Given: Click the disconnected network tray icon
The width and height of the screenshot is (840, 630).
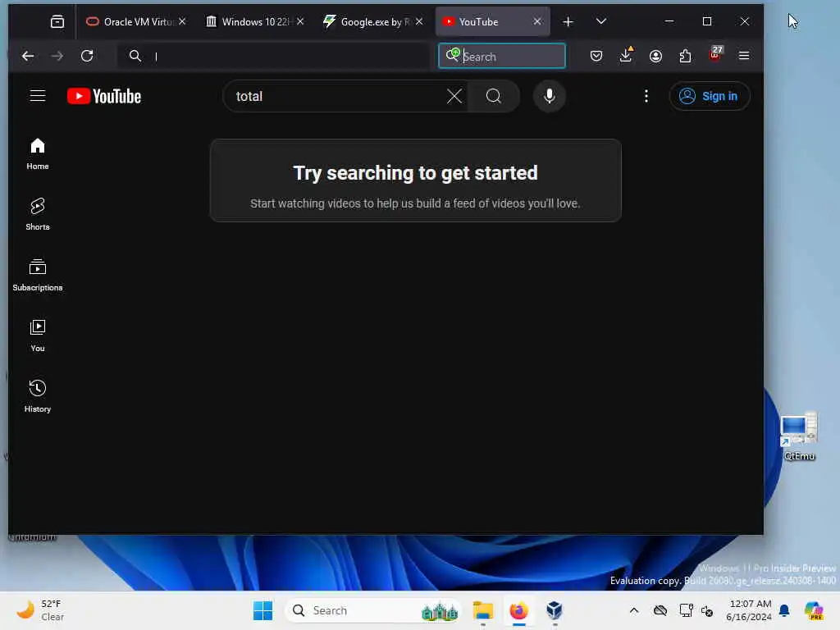Looking at the screenshot, I should pos(687,610).
